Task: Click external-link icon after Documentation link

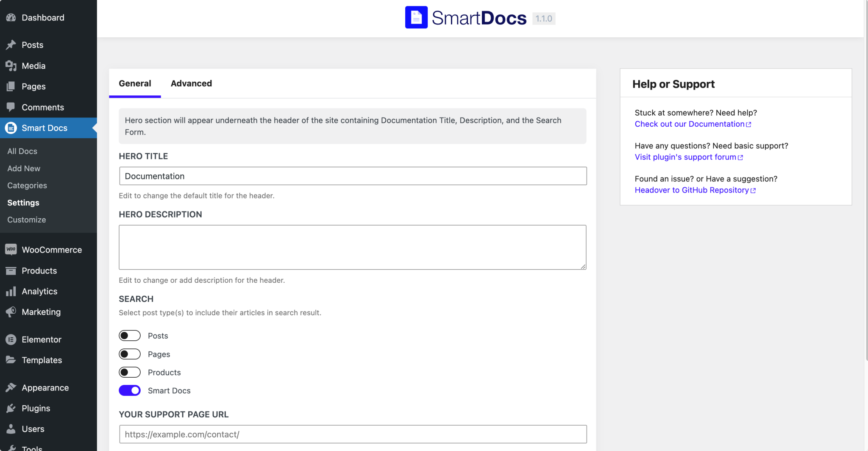Action: tap(749, 125)
